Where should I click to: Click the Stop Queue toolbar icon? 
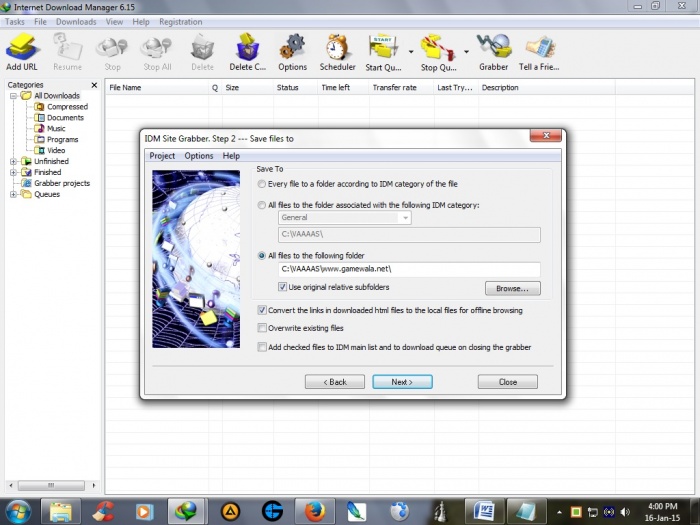click(438, 52)
